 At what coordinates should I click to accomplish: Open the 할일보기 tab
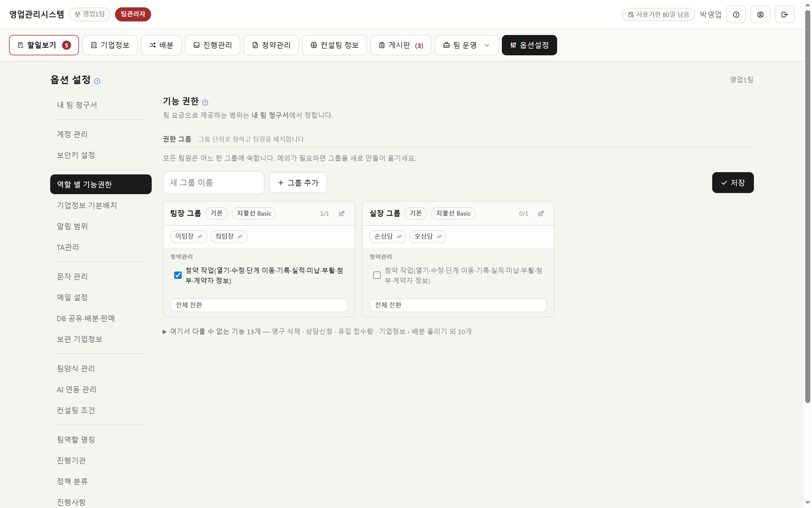coord(44,45)
